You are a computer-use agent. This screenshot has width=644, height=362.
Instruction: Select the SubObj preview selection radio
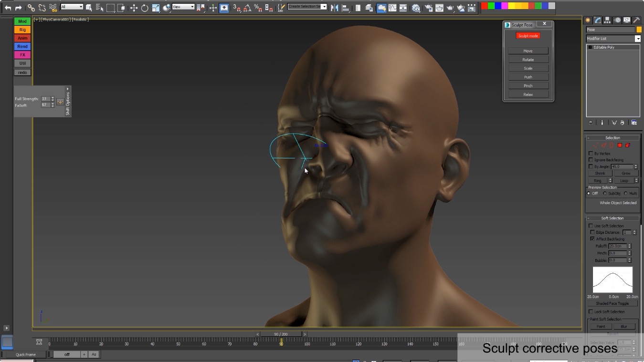[x=605, y=193]
